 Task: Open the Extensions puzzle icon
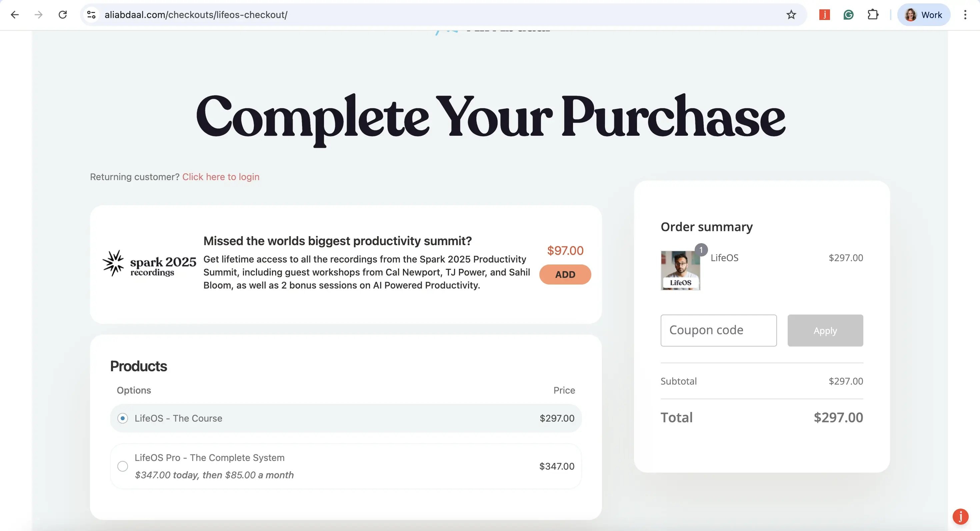click(x=873, y=15)
